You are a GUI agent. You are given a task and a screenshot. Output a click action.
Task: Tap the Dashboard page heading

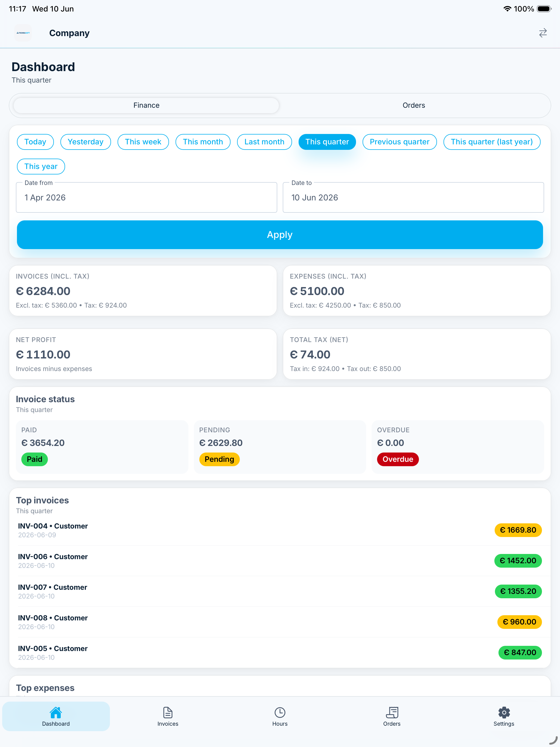tap(43, 67)
